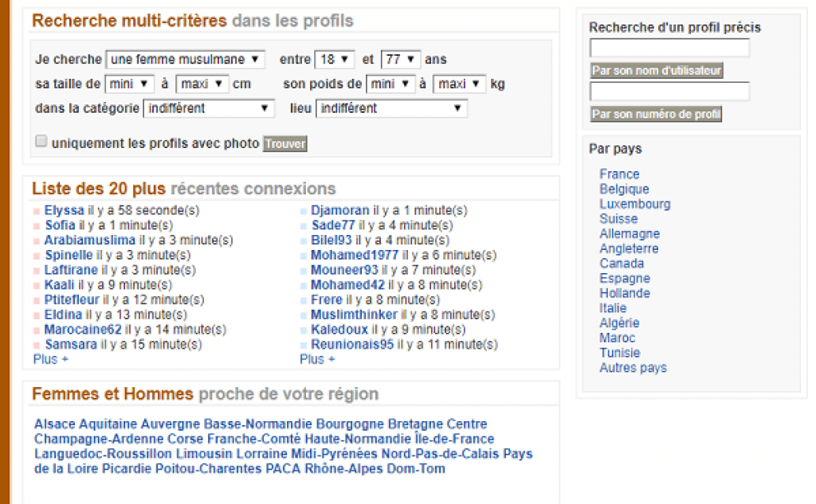816x504 pixels.
Task: Open Djamoran's profile link
Action: [x=339, y=210]
